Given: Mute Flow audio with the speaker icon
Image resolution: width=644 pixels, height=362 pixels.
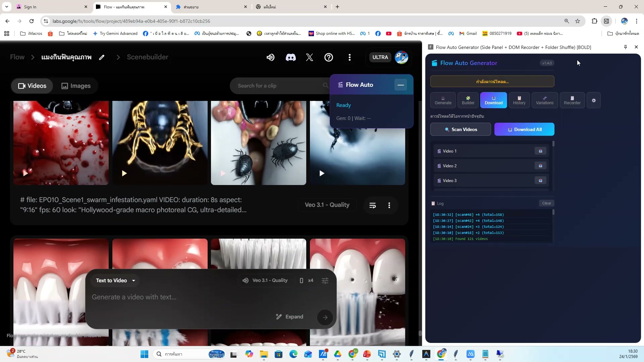Looking at the screenshot, I should pos(270,57).
